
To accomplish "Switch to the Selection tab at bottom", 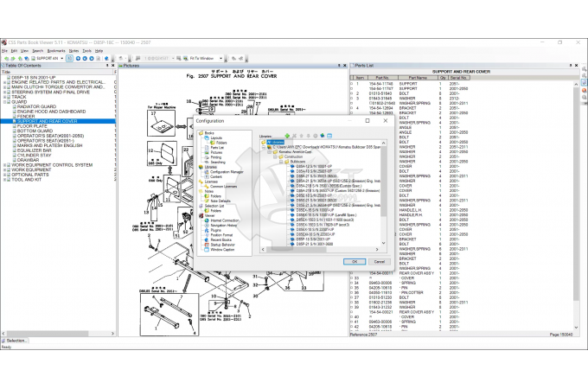I will [14, 341].
